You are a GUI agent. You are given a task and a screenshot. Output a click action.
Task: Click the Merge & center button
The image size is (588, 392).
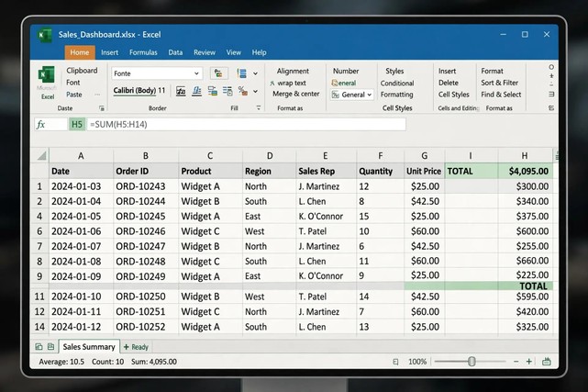[296, 94]
